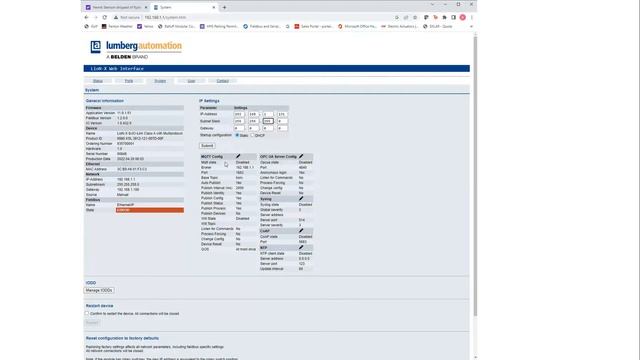The image size is (640, 360).
Task: Open the Ports tab
Action: point(129,81)
